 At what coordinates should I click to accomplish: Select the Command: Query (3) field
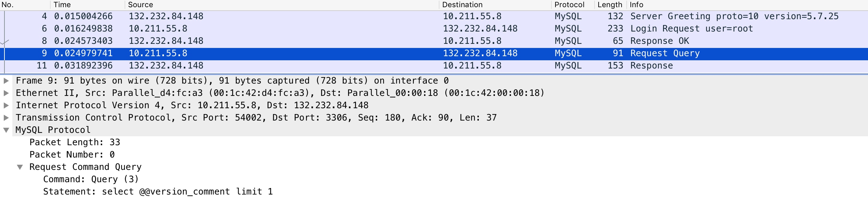pos(91,179)
